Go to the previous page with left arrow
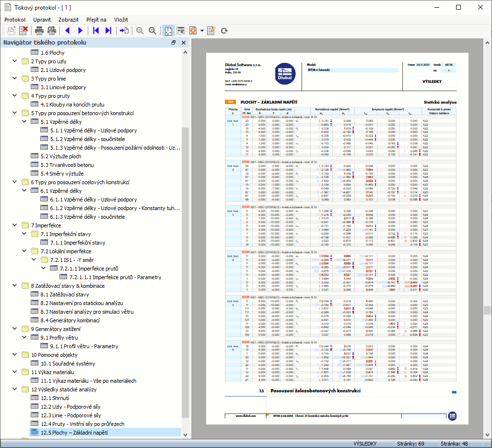 click(x=68, y=30)
